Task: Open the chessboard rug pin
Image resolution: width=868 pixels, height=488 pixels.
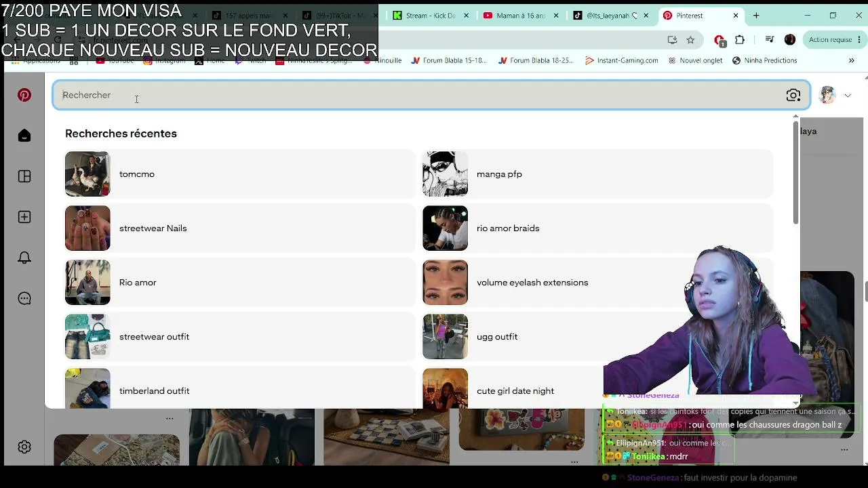Action: 386,436
